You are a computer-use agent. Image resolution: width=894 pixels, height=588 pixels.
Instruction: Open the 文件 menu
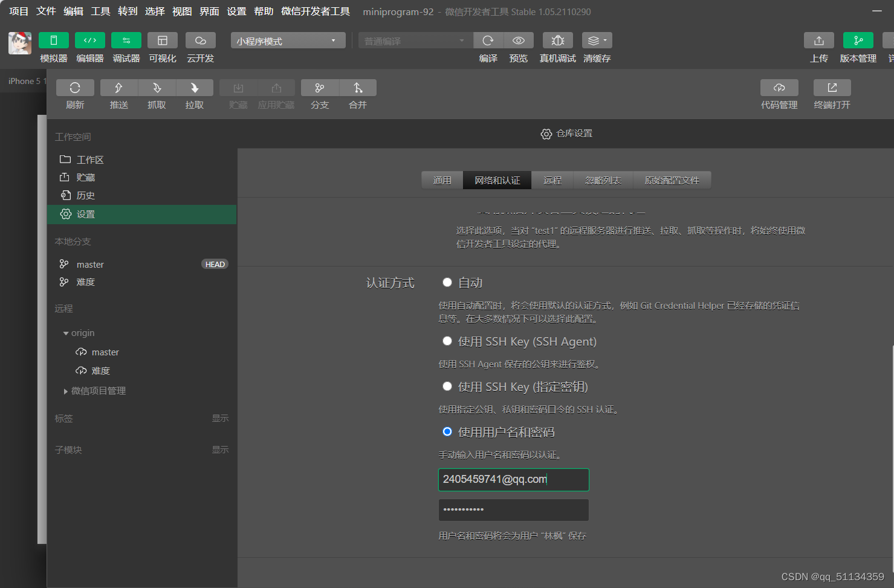tap(46, 11)
